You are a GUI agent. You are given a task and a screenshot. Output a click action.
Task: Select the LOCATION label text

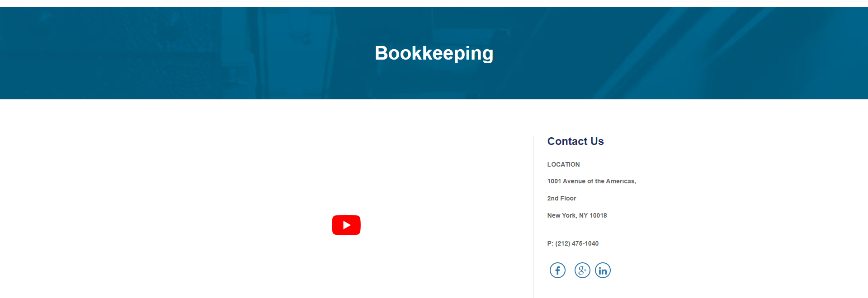[x=563, y=164]
